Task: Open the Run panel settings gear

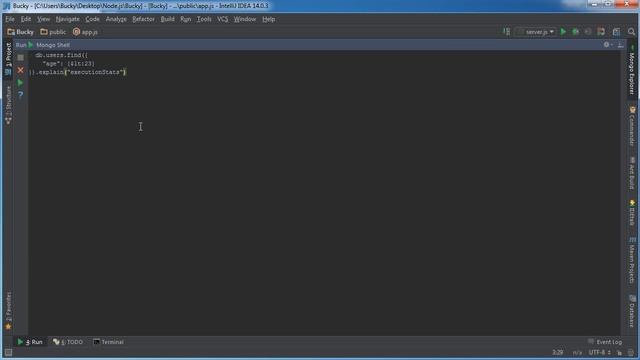Action: [607, 44]
